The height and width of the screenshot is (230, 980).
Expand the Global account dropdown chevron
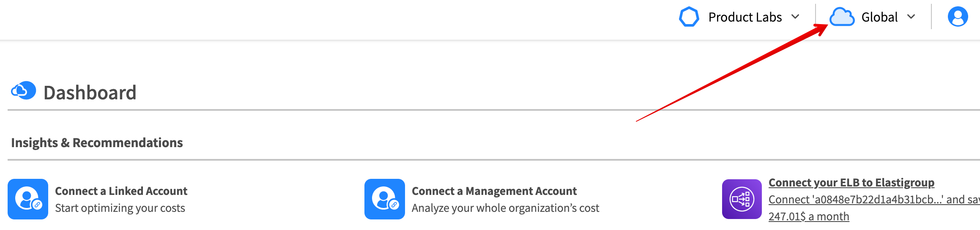point(911,17)
